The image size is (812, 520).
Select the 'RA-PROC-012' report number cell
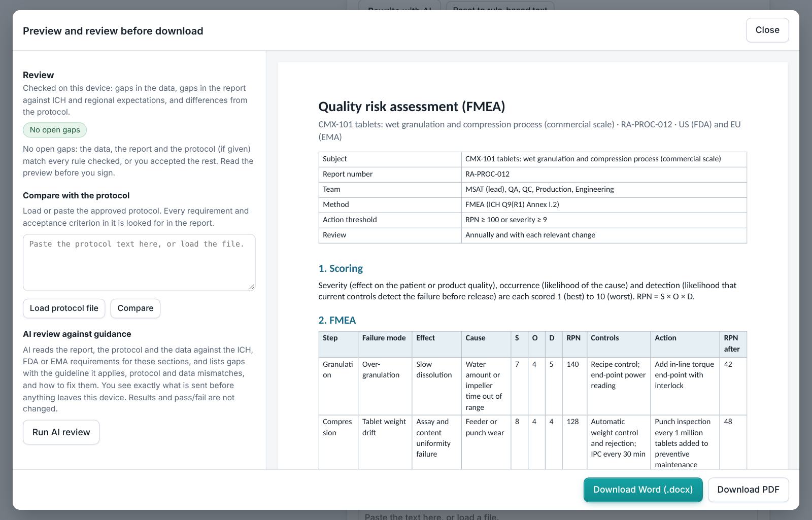click(604, 174)
